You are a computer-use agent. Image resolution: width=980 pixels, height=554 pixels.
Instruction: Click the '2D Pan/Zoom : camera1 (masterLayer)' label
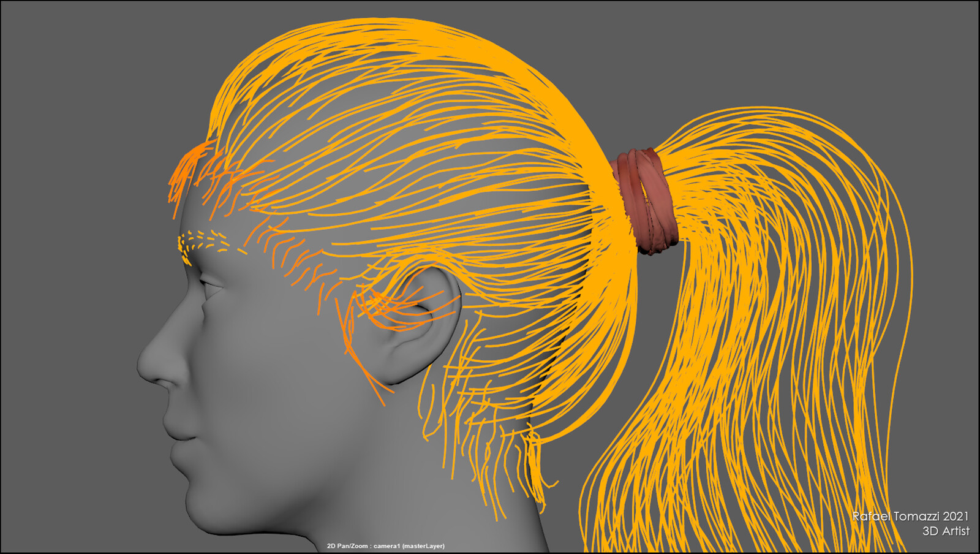386,545
